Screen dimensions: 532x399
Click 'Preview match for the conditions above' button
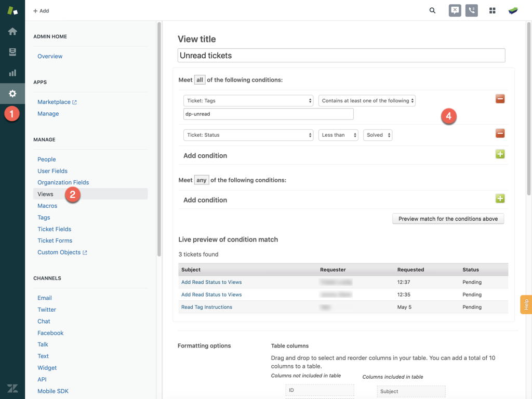[x=448, y=219]
